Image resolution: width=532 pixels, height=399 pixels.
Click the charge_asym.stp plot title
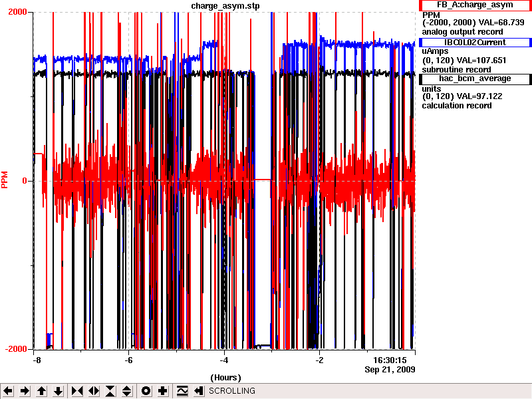[x=225, y=6]
